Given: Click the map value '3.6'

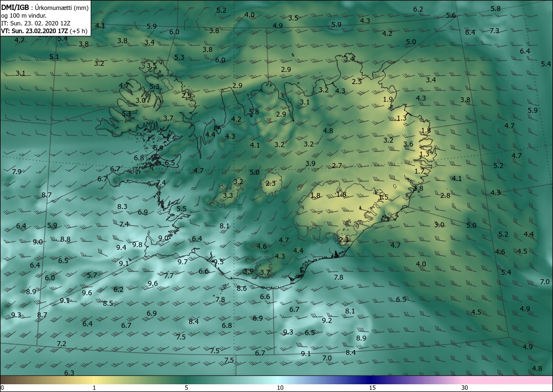Looking at the screenshot, I should 408,144.
